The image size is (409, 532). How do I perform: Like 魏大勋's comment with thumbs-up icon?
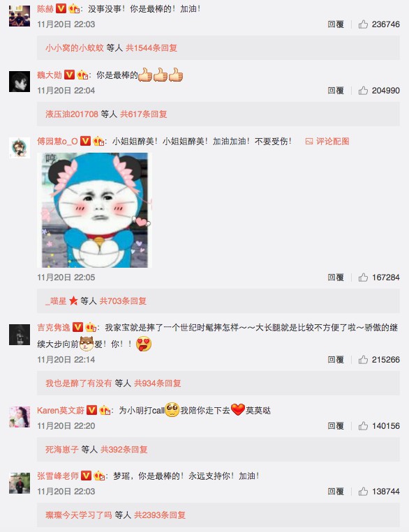tap(363, 90)
